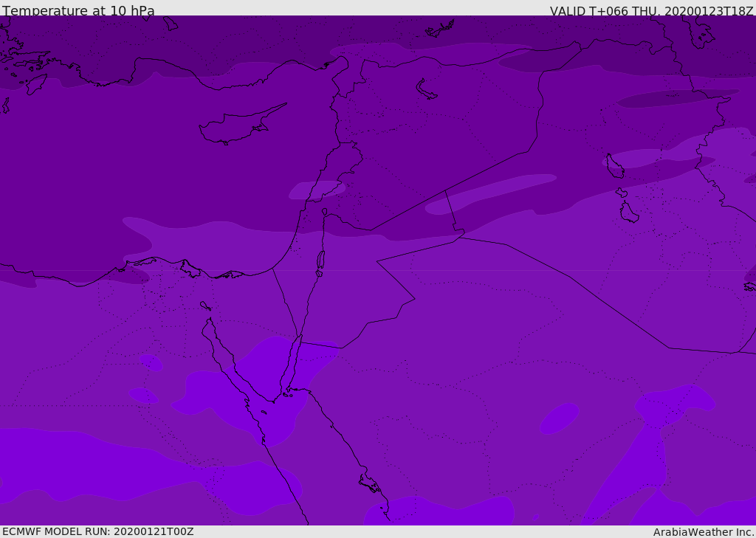Click the Dead Sea outline
Viewport: 756px width, 538px height.
320,261
